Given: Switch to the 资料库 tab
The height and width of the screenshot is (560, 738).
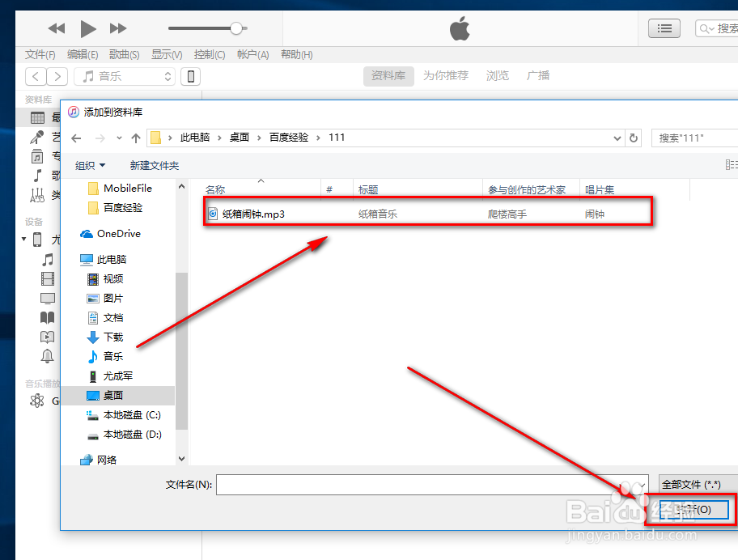Looking at the screenshot, I should [388, 76].
